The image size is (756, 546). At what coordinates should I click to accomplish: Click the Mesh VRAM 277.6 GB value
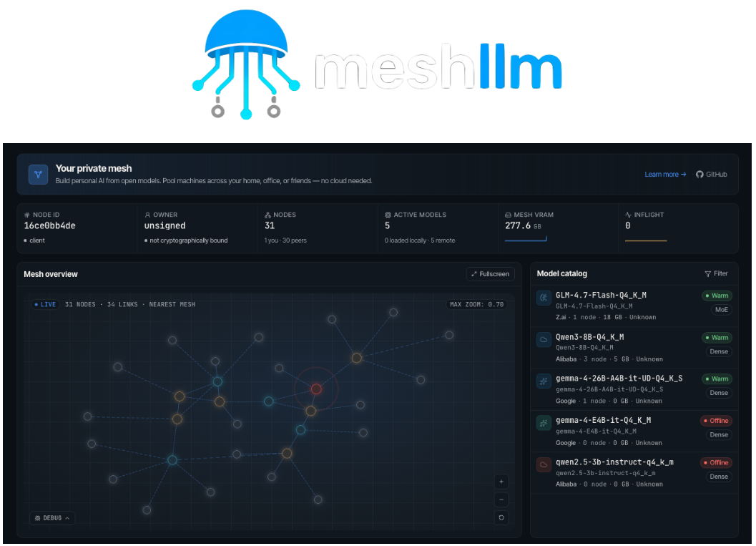[x=523, y=225]
